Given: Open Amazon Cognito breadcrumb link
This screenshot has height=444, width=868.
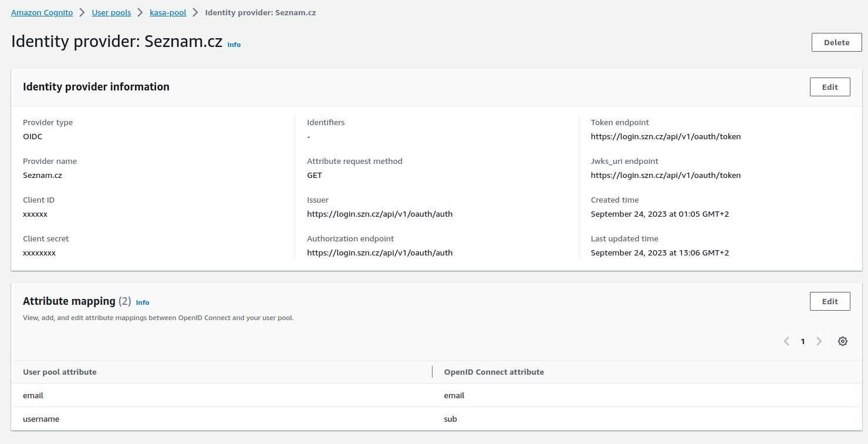Looking at the screenshot, I should 42,12.
